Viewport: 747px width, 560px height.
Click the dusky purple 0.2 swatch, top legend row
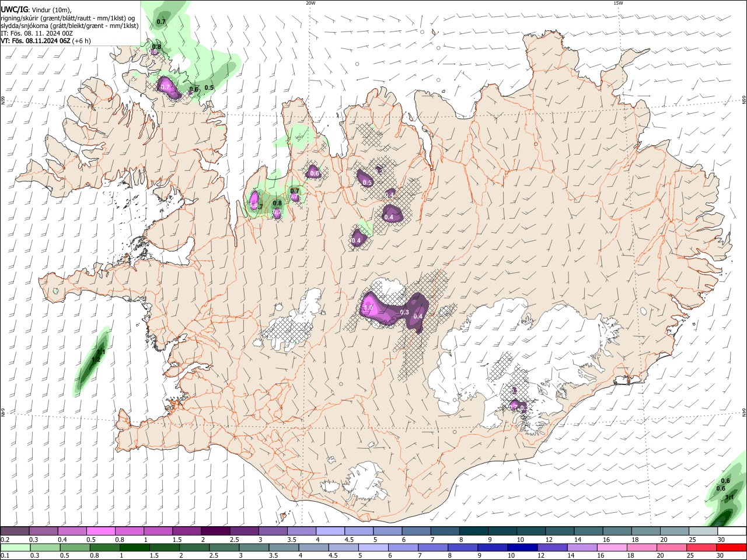coord(15,531)
